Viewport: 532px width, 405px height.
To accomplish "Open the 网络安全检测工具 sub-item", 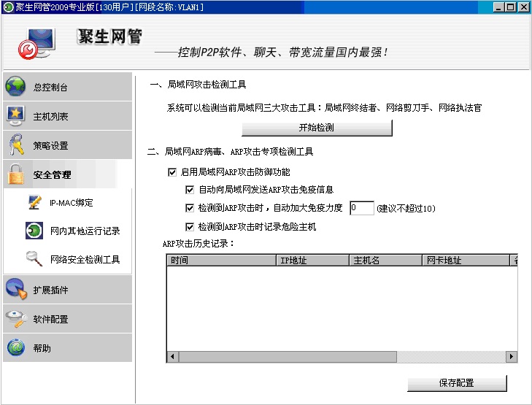I will point(85,260).
